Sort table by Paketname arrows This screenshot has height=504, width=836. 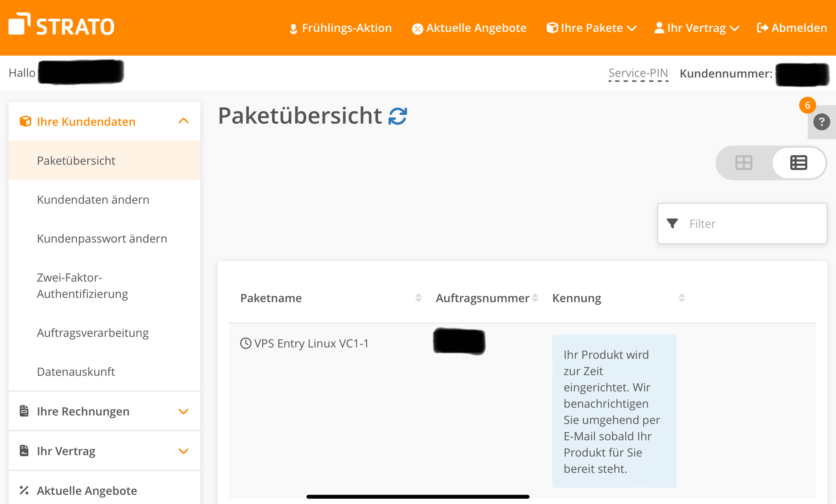point(418,298)
